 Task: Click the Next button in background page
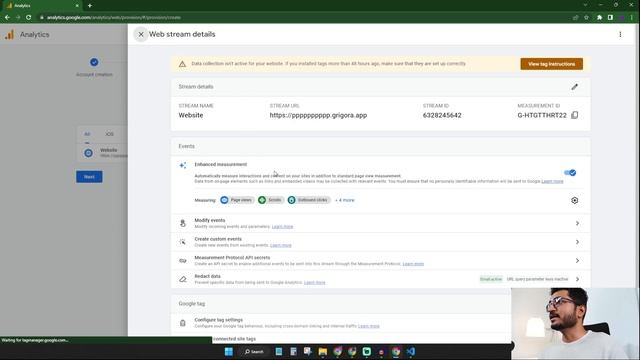[89, 177]
